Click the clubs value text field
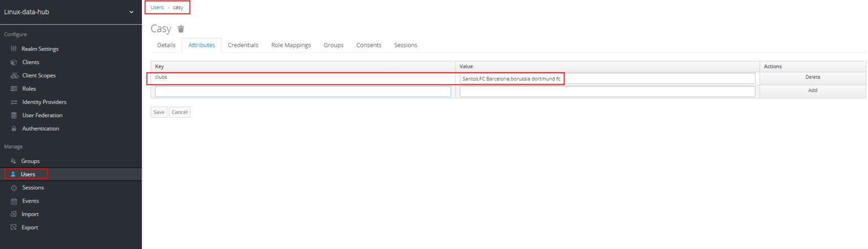868x249 pixels. (607, 79)
